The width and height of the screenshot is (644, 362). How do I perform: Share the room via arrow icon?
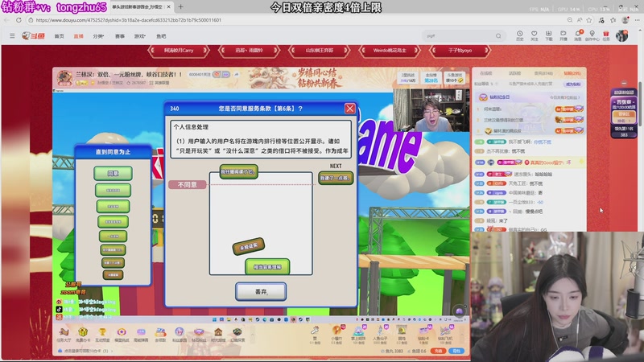[x=236, y=74]
